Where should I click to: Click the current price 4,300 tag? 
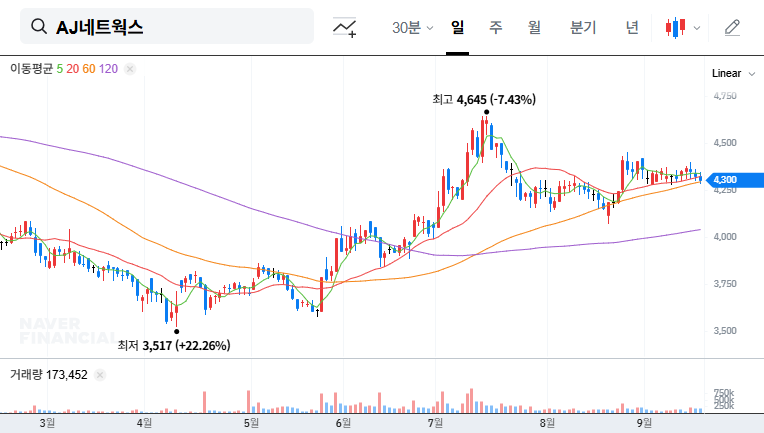pos(735,180)
